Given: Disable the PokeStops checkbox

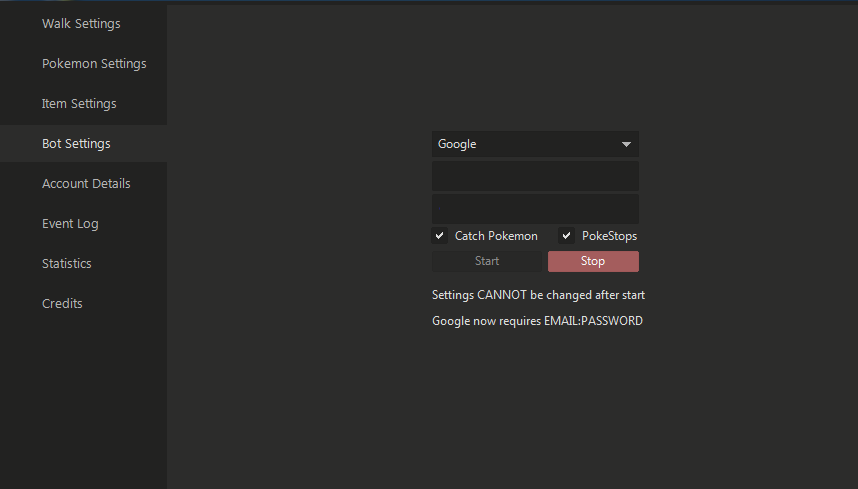Looking at the screenshot, I should click(566, 236).
